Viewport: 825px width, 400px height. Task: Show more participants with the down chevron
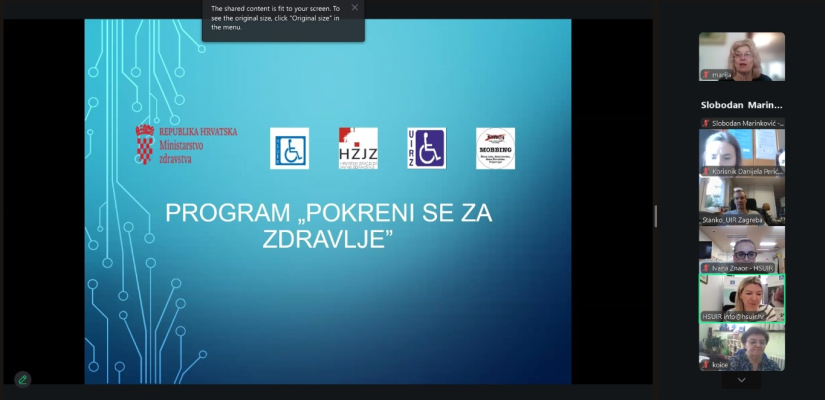coord(741,380)
